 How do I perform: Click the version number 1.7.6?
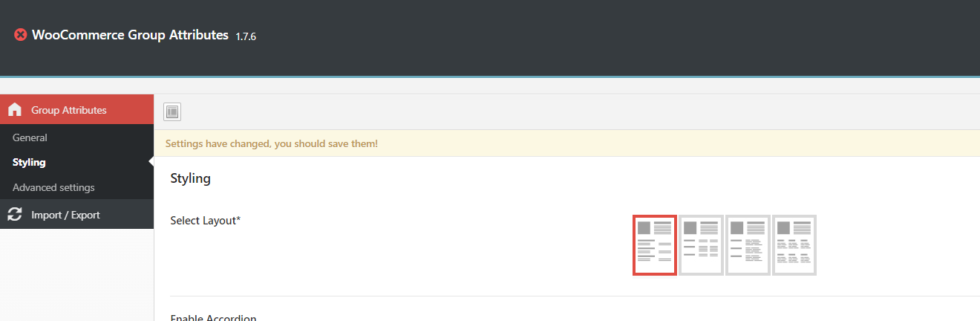click(x=246, y=36)
